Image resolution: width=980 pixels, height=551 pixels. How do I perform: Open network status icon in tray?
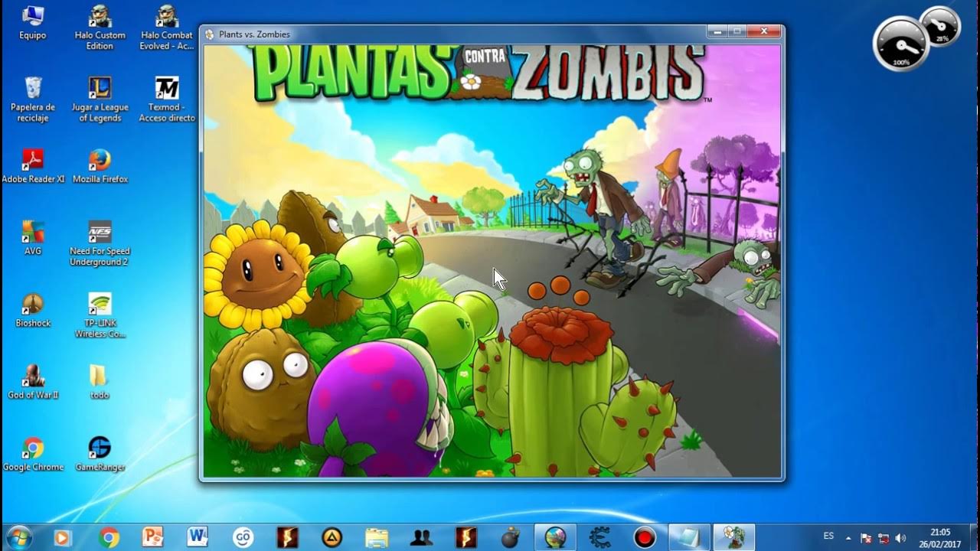pos(884,538)
